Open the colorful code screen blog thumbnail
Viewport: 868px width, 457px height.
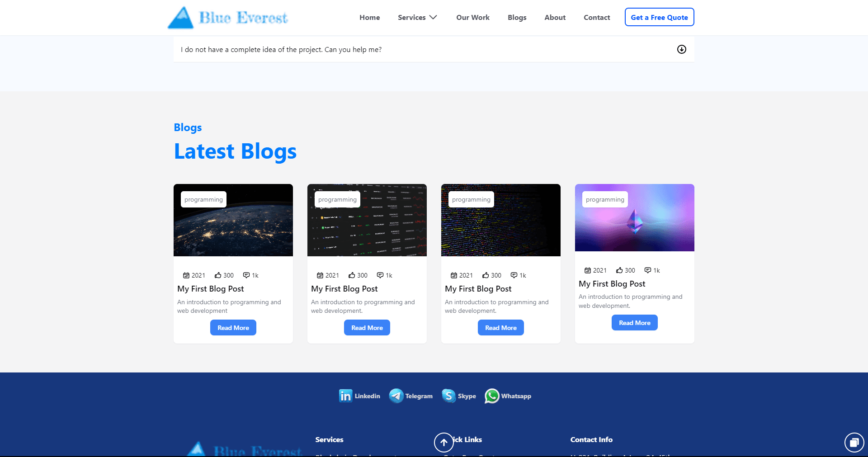501,220
